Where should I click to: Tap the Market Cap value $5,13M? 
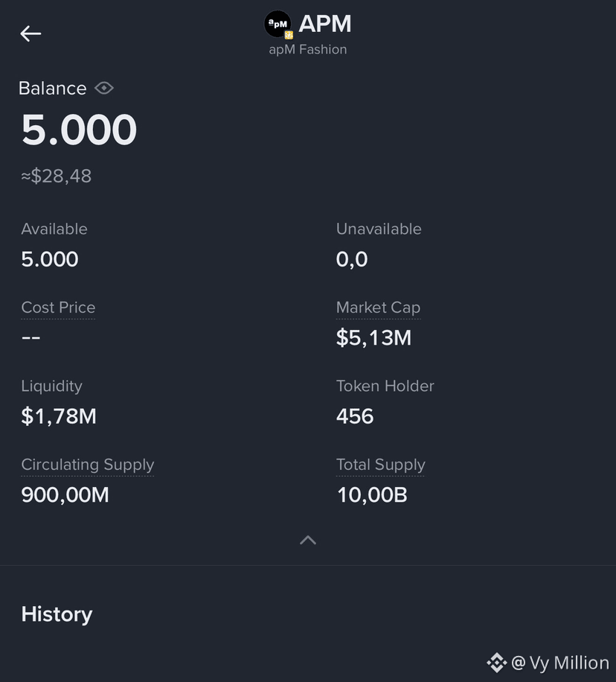click(374, 338)
